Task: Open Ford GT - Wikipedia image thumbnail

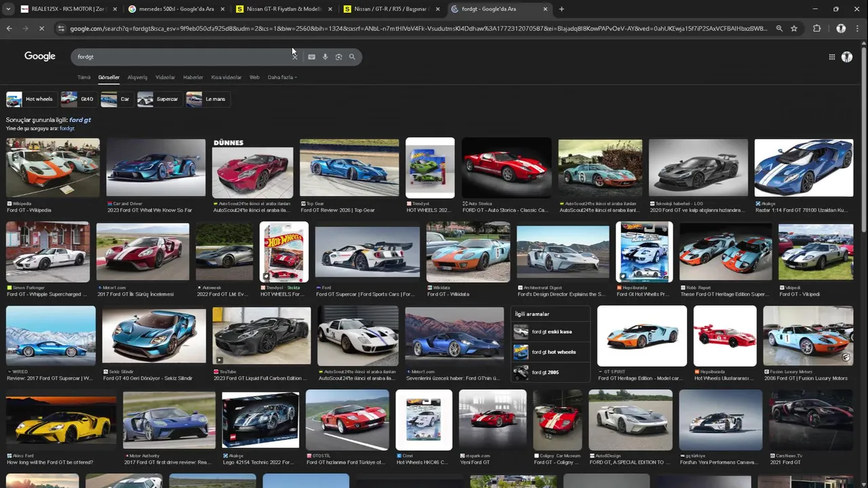Action: click(53, 167)
